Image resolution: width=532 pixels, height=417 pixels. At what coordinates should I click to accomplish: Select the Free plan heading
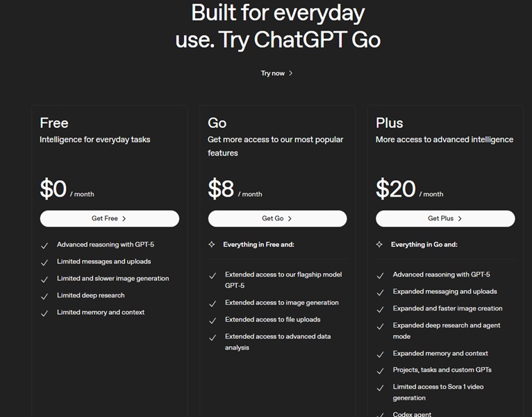tap(54, 123)
